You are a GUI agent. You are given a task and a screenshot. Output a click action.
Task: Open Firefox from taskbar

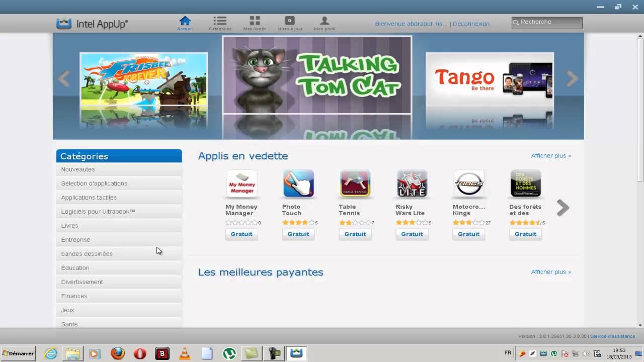[x=118, y=353]
